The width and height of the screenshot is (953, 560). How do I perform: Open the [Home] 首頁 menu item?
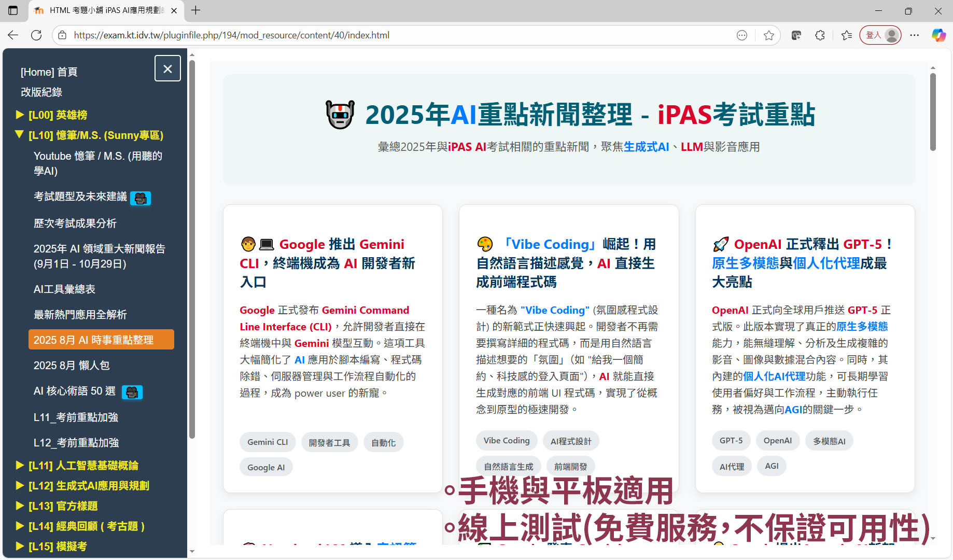point(49,72)
